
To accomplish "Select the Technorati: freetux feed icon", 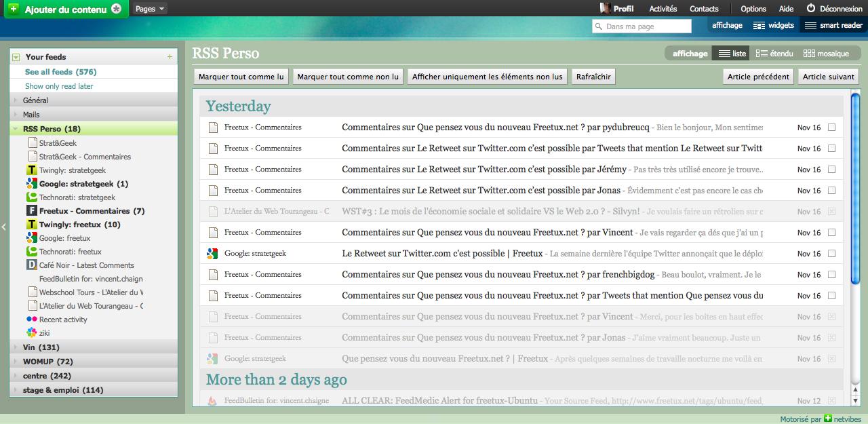I will tap(31, 252).
